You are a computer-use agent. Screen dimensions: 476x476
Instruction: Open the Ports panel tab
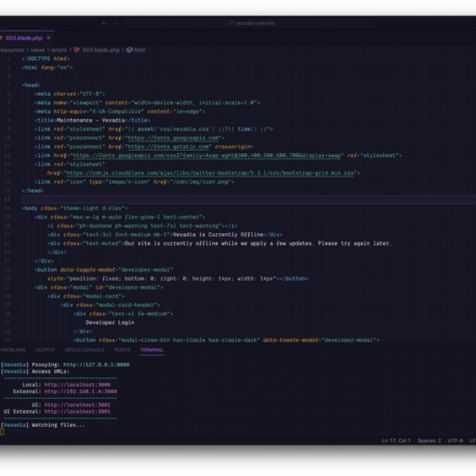[x=122, y=350]
